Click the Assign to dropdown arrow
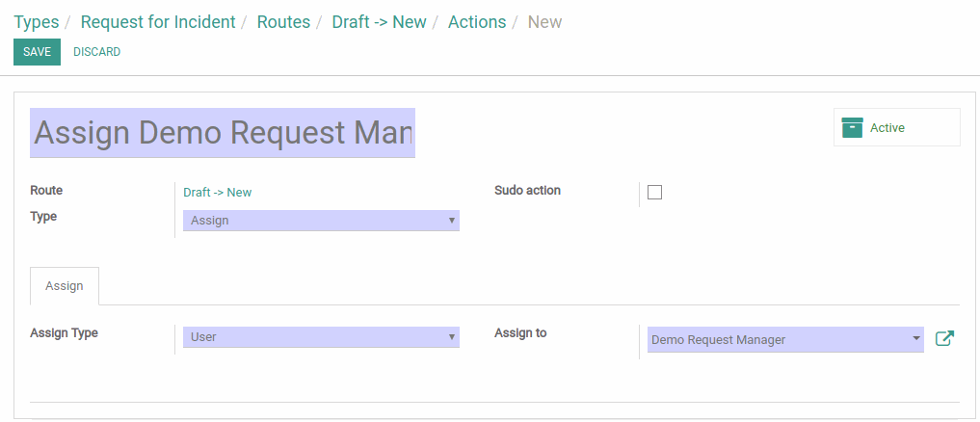 (916, 338)
